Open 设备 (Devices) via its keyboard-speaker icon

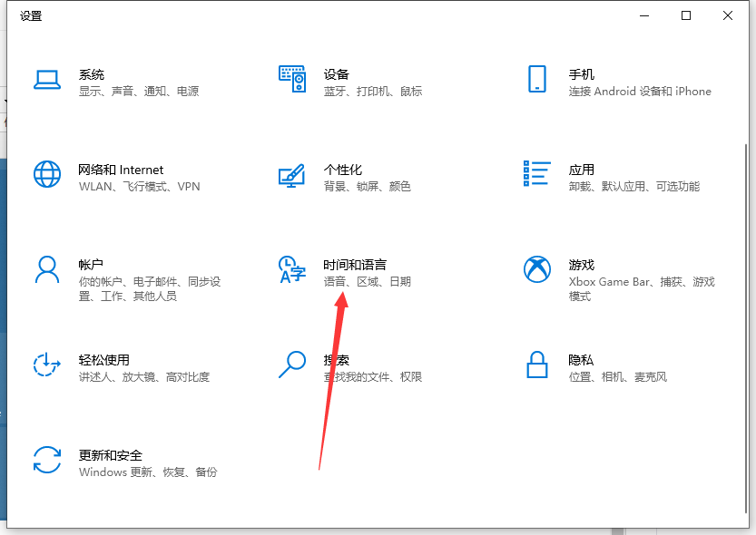(291, 79)
